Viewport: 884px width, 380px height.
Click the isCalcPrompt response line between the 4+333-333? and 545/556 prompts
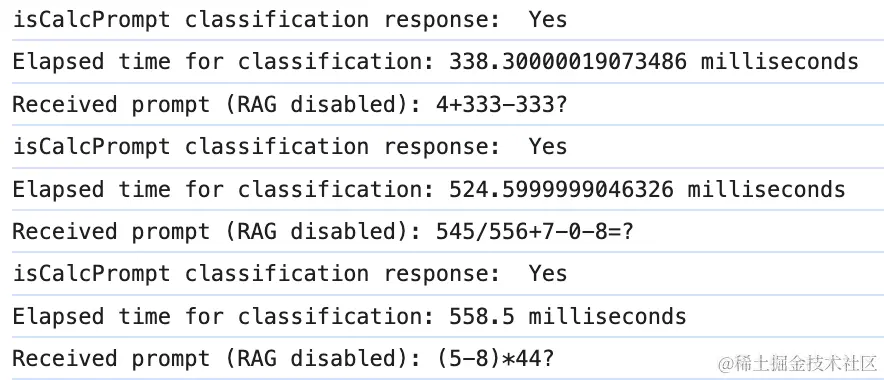pyautogui.click(x=442, y=147)
